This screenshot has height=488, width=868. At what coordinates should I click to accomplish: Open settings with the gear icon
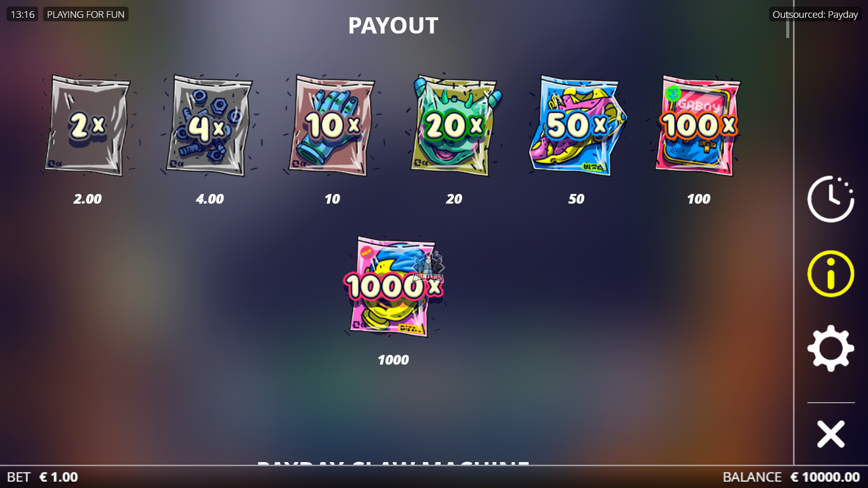click(831, 348)
